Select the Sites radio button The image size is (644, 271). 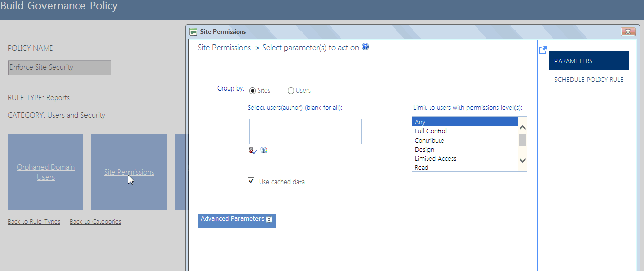[253, 91]
